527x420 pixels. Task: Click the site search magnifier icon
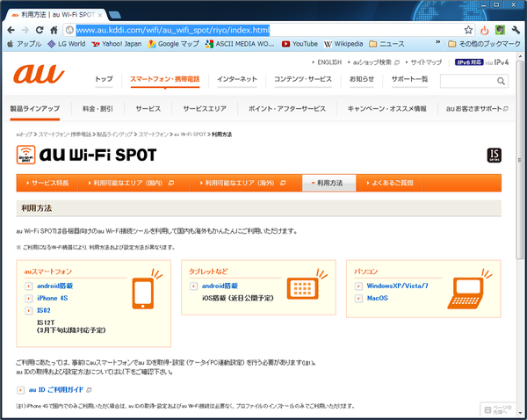point(501,81)
